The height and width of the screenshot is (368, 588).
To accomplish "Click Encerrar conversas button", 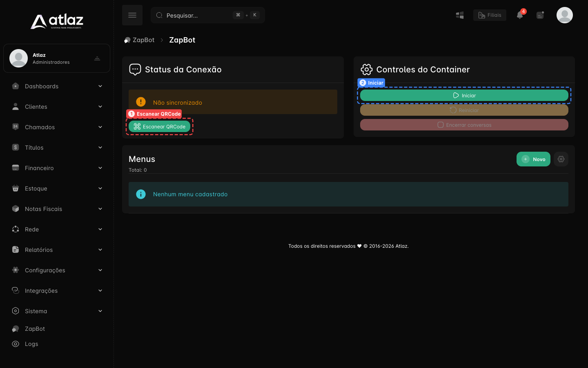I will [464, 125].
